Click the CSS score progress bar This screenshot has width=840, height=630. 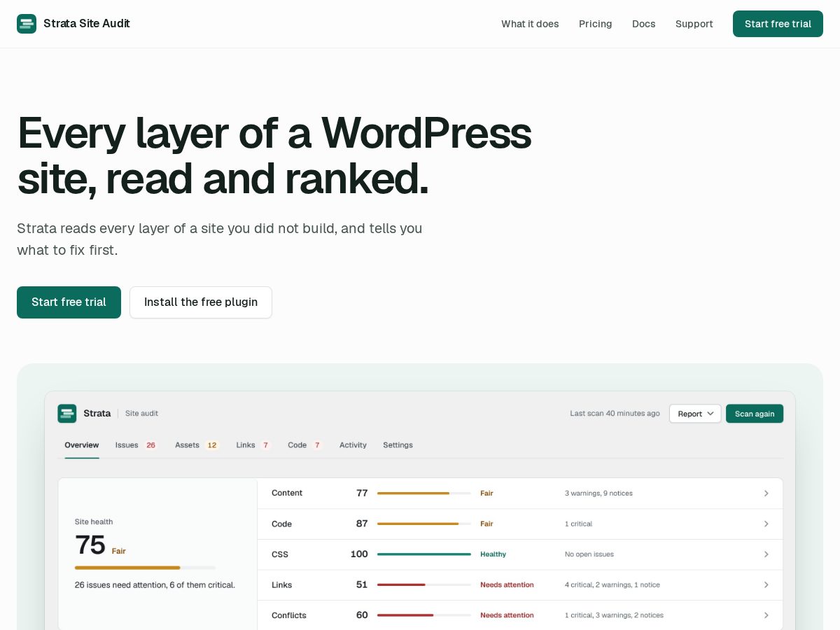coord(424,554)
